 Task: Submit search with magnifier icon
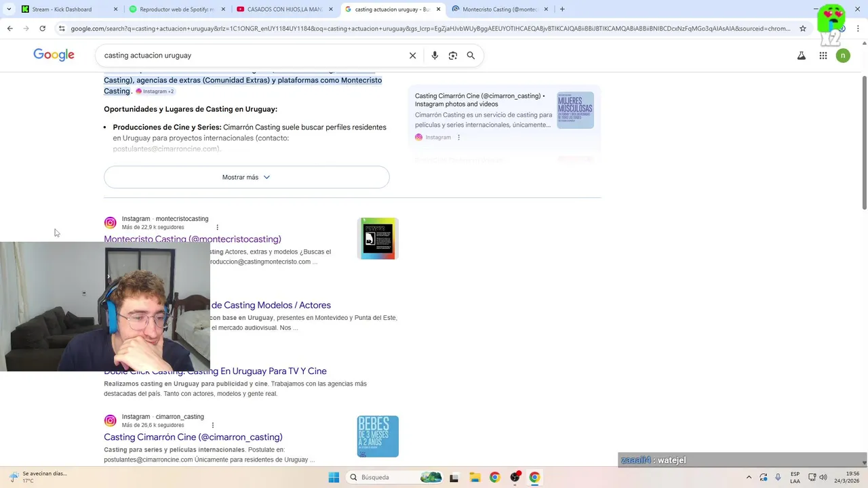(471, 56)
